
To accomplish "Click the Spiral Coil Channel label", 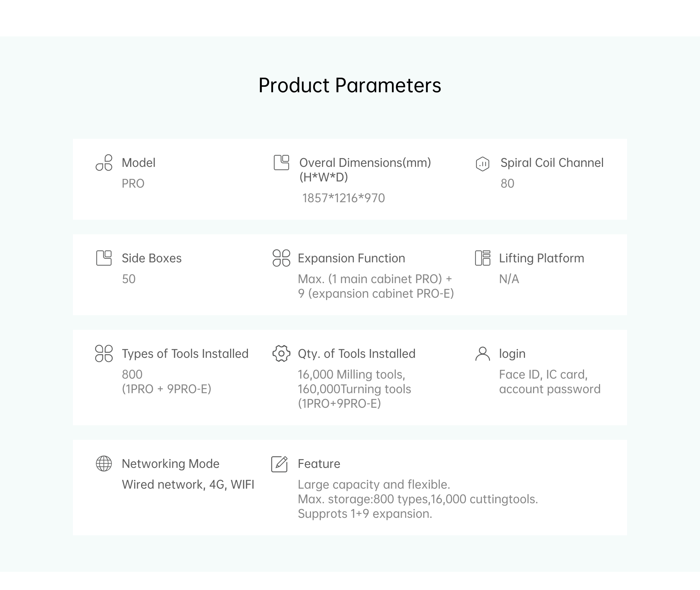I will click(552, 163).
